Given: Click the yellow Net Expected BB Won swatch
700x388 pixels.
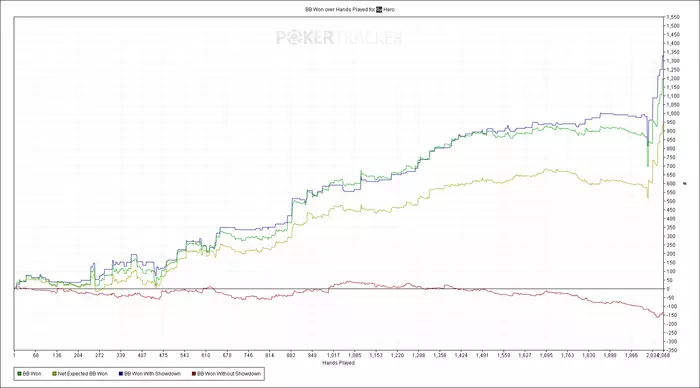Looking at the screenshot, I should point(54,374).
